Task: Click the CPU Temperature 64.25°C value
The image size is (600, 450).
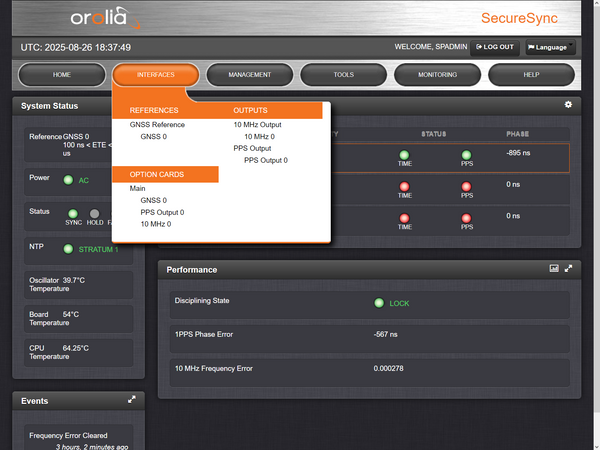Action: coord(75,348)
